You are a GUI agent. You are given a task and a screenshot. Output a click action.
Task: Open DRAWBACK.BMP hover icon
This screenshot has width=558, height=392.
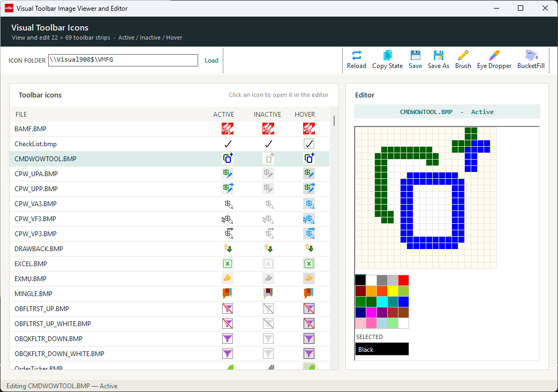pyautogui.click(x=309, y=248)
